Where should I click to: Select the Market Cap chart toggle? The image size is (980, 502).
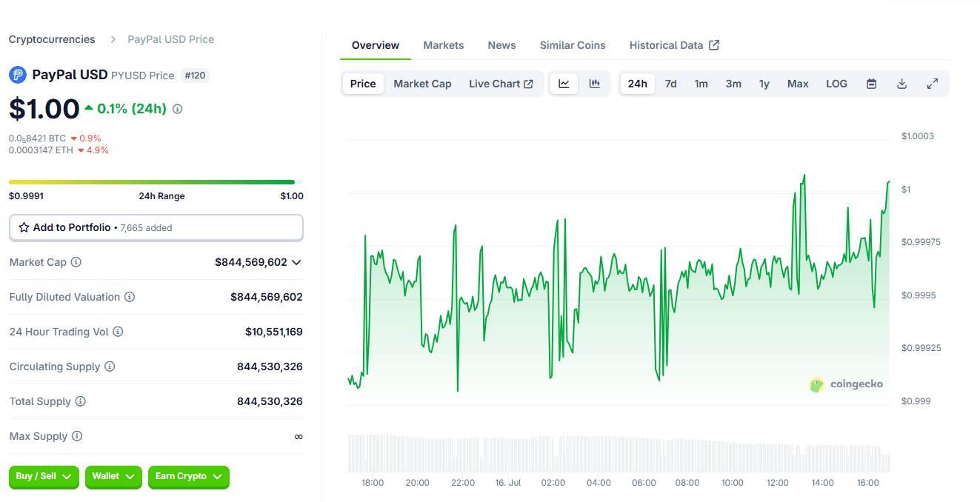(x=422, y=84)
